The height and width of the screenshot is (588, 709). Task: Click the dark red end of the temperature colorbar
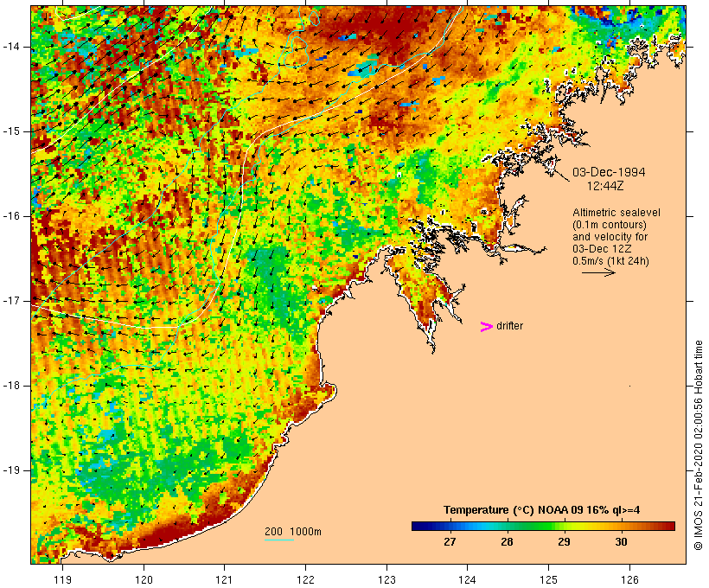(668, 526)
